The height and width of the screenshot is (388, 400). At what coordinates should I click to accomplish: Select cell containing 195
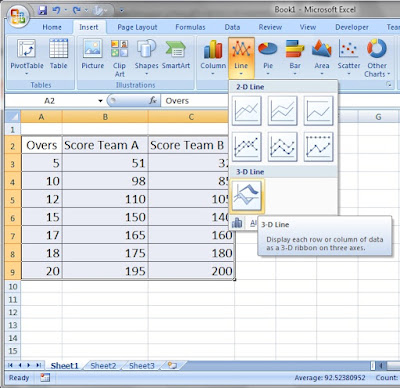coord(105,271)
